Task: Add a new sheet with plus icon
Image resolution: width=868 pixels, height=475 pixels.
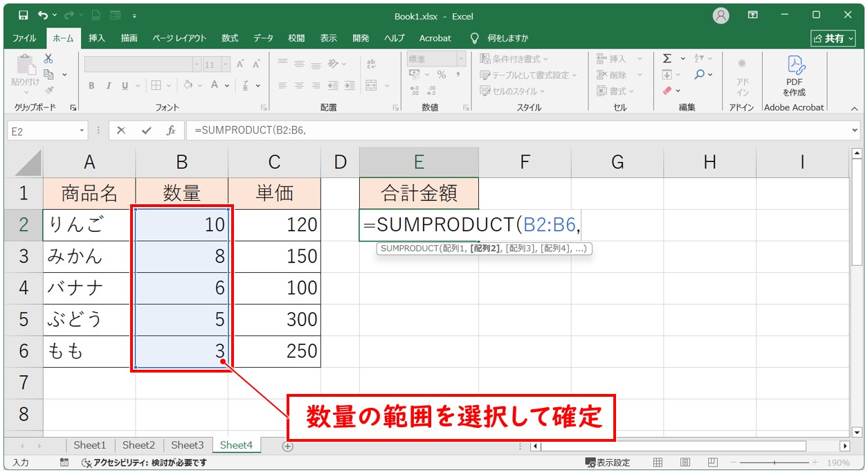Action: point(287,447)
